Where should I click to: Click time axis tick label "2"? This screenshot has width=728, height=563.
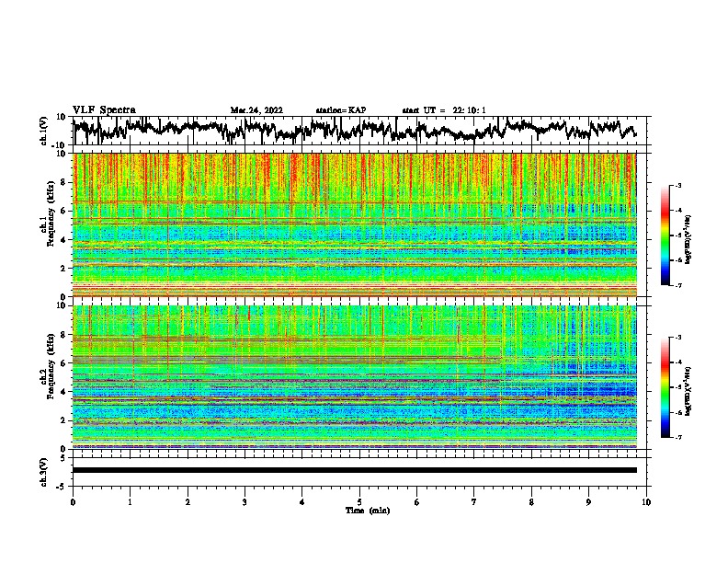pos(188,502)
